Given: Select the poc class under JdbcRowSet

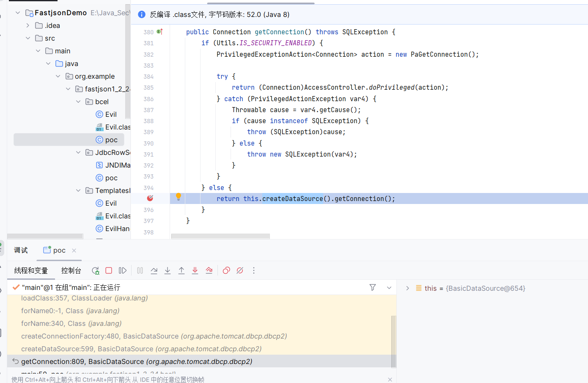Looking at the screenshot, I should 107,178.
